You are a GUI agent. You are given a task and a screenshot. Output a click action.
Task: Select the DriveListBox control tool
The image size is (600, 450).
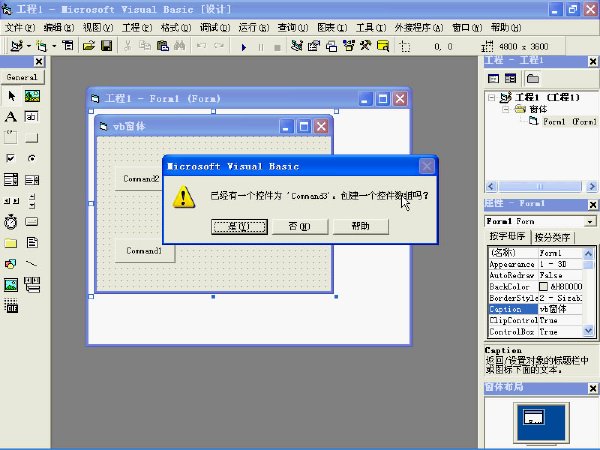tap(32, 222)
